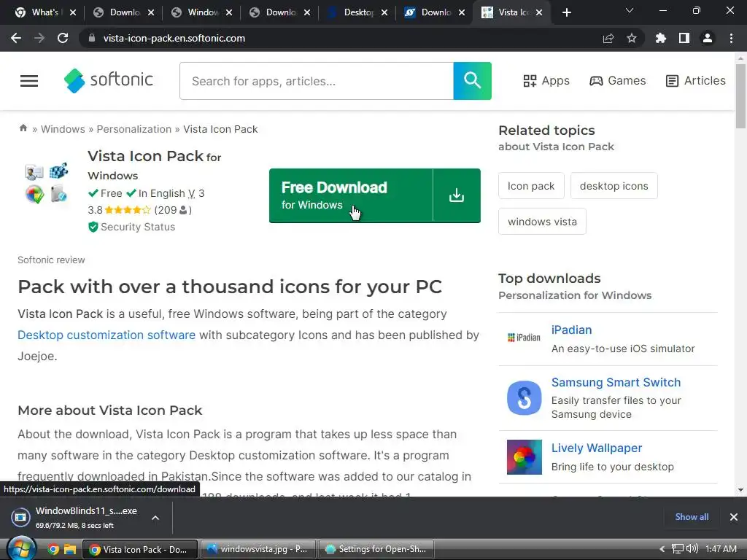Toggle the browser side panel icon
Viewport: 747px width, 560px height.
tap(684, 38)
